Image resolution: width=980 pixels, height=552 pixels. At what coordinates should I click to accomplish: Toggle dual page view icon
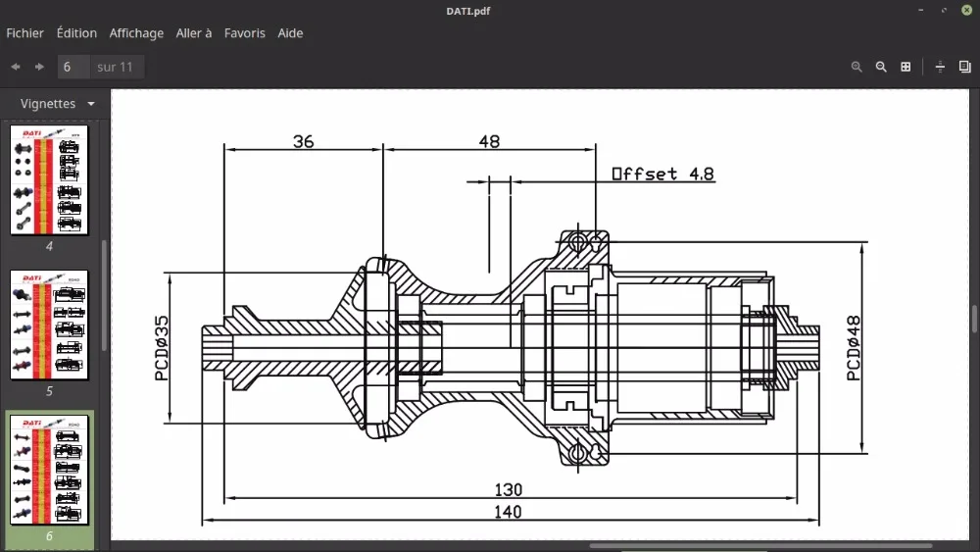(x=965, y=67)
